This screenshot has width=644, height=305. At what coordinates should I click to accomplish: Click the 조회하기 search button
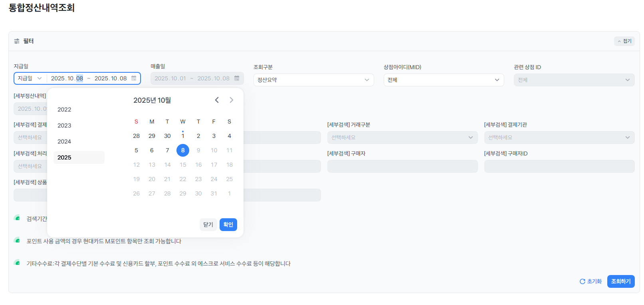click(x=621, y=281)
